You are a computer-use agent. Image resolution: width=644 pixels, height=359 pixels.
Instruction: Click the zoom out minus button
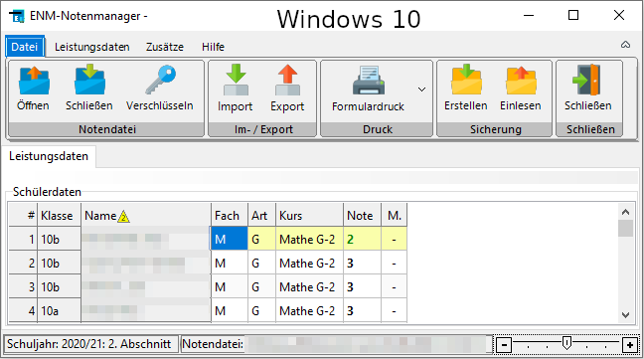pyautogui.click(x=504, y=345)
